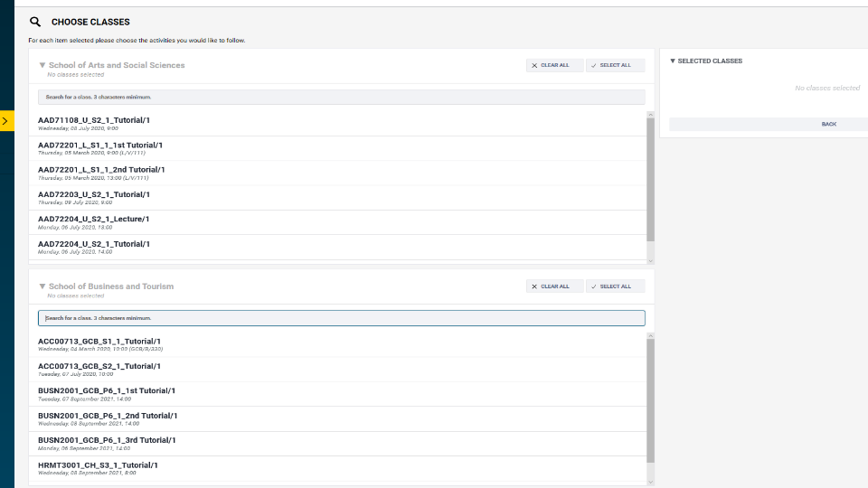Screen dimensions: 868x488
Task: Expand the yellow sidebar arrow tab
Action: [x=6, y=120]
